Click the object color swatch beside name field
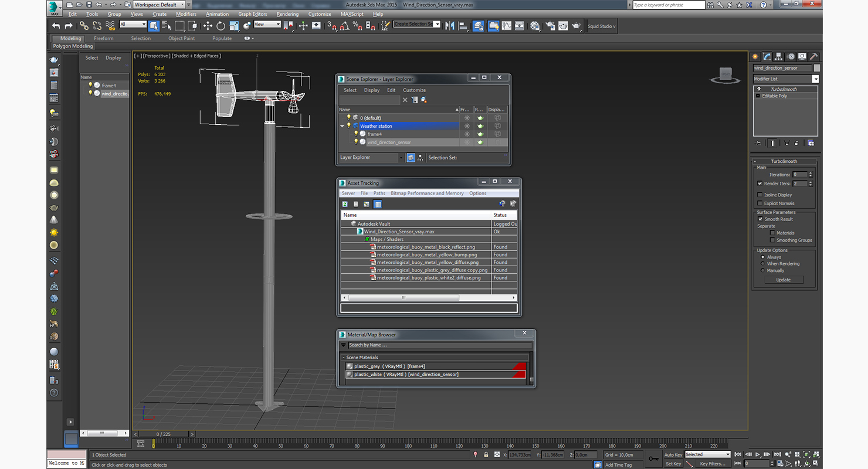The height and width of the screenshot is (469, 868). tap(817, 68)
